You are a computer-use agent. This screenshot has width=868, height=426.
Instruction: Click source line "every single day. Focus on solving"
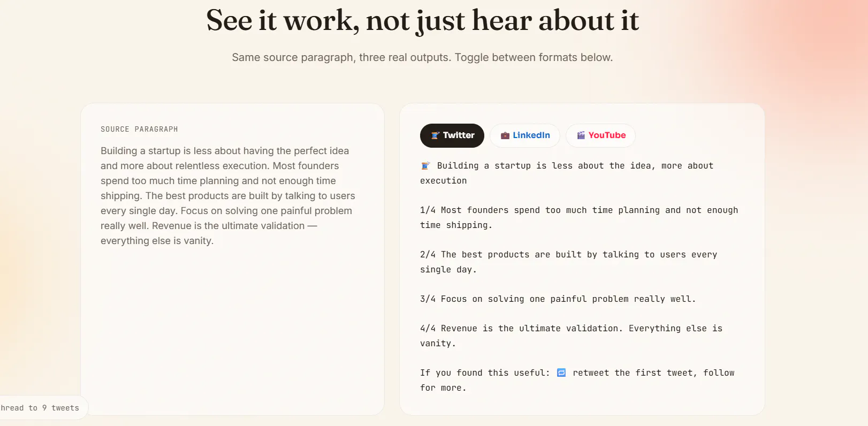174,211
